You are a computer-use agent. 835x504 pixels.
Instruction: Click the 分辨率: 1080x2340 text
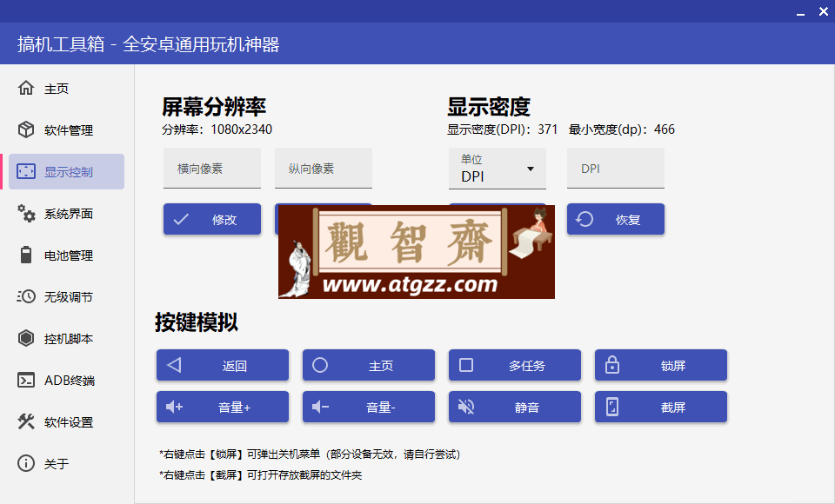pos(217,129)
